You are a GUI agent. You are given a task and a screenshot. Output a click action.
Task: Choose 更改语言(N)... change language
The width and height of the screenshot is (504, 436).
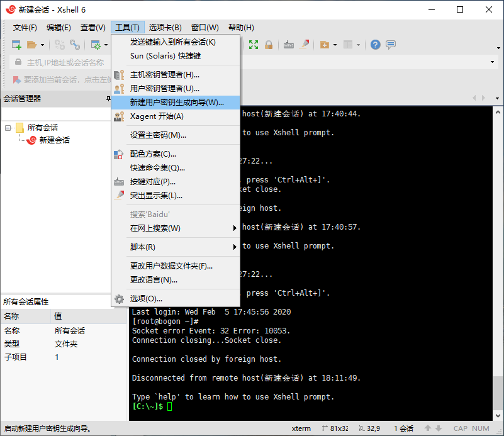tap(176, 280)
